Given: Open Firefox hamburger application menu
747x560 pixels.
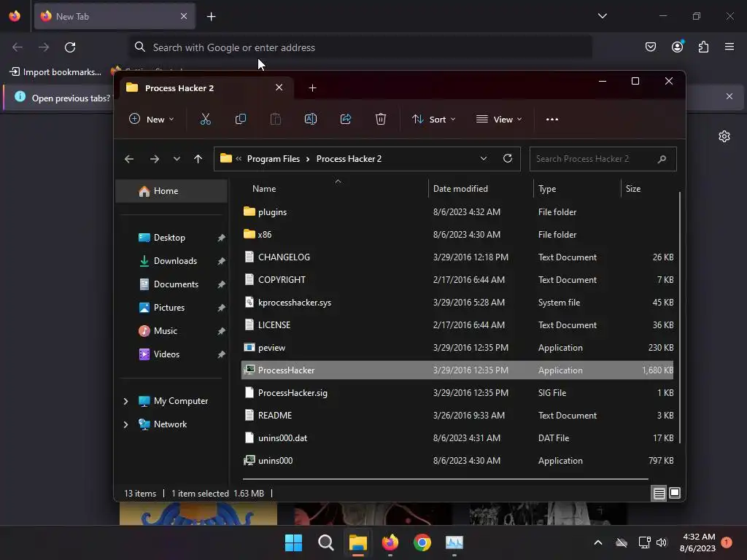Looking at the screenshot, I should click(729, 47).
